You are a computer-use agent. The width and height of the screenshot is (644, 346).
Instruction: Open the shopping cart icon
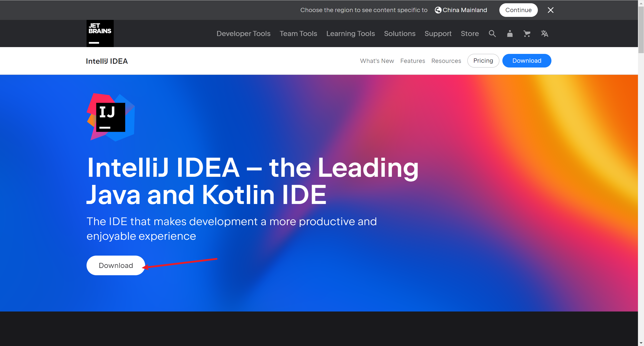[527, 33]
